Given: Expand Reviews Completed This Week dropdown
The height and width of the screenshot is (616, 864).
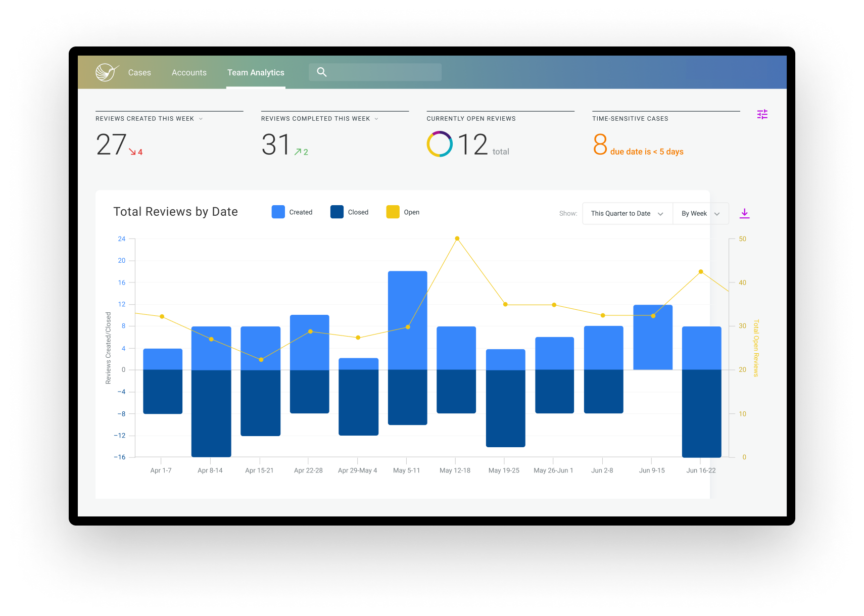Looking at the screenshot, I should [x=376, y=119].
